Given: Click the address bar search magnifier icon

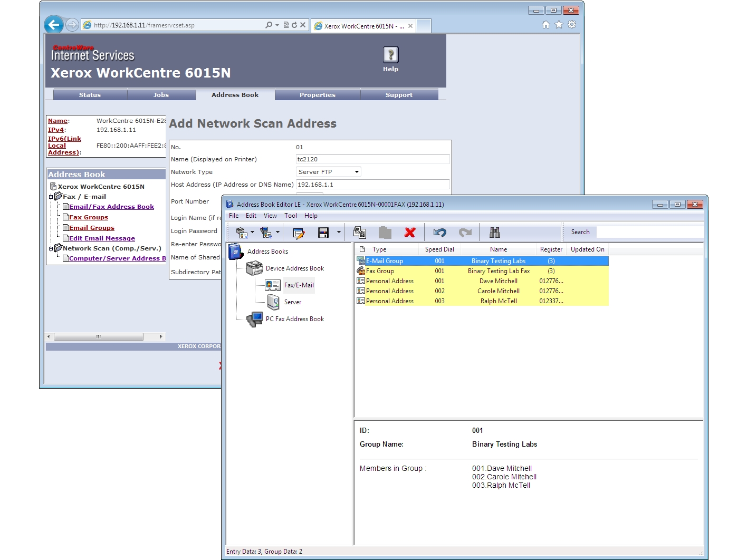Looking at the screenshot, I should pyautogui.click(x=269, y=25).
